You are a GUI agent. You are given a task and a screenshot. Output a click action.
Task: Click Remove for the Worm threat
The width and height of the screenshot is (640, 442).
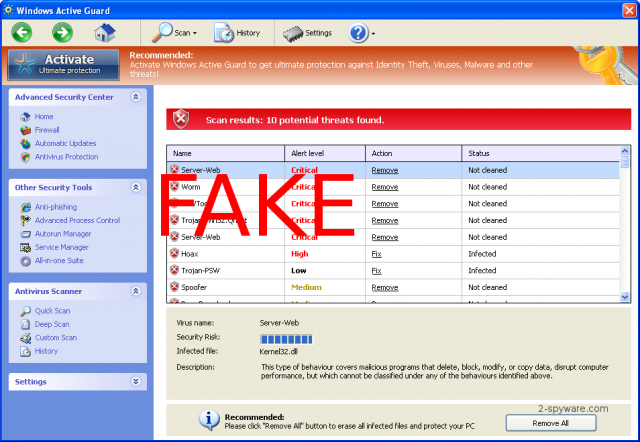[385, 187]
